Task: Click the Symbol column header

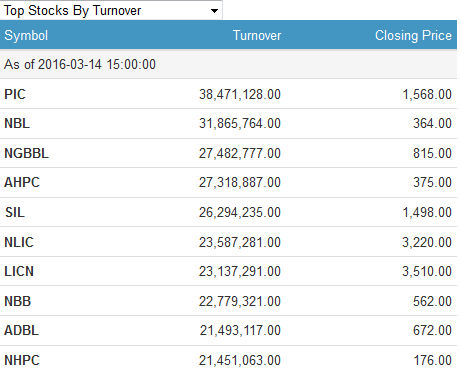Action: point(26,36)
